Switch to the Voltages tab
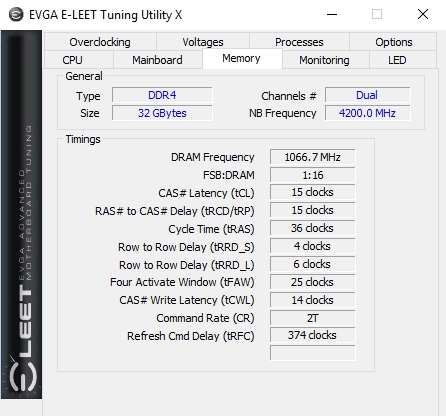The image size is (446, 416). click(203, 42)
